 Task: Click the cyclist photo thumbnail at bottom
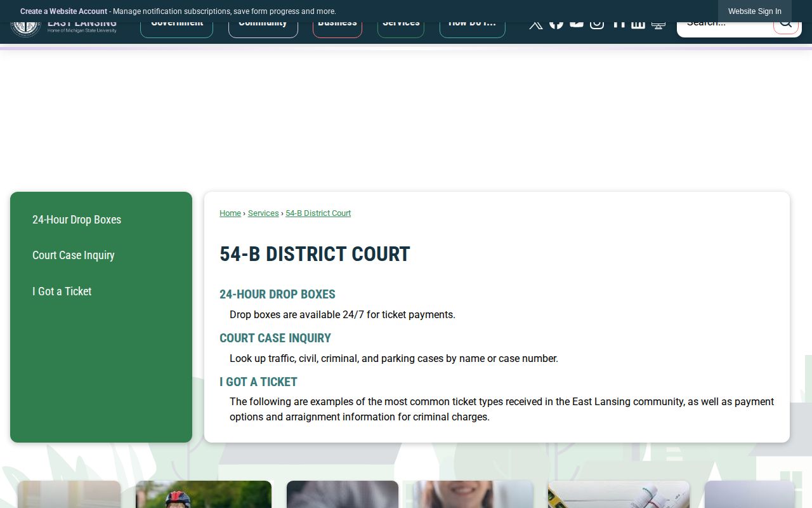[204, 494]
